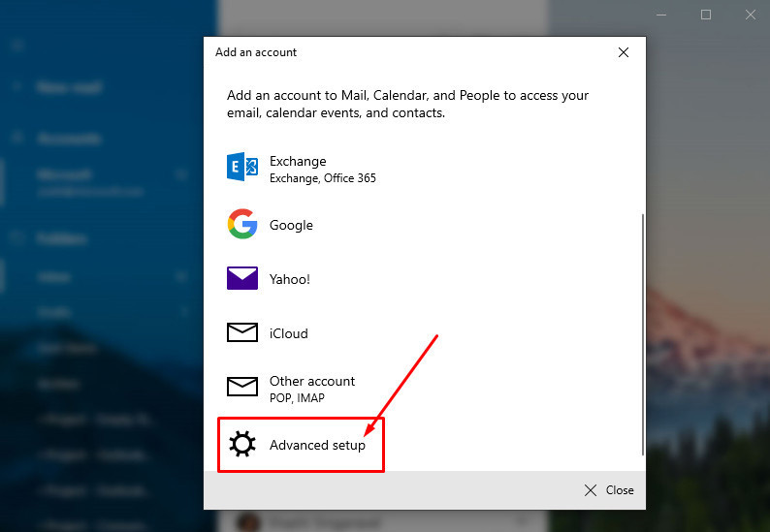The width and height of the screenshot is (770, 532).
Task: Click the Other account envelope icon
Action: pyautogui.click(x=241, y=388)
